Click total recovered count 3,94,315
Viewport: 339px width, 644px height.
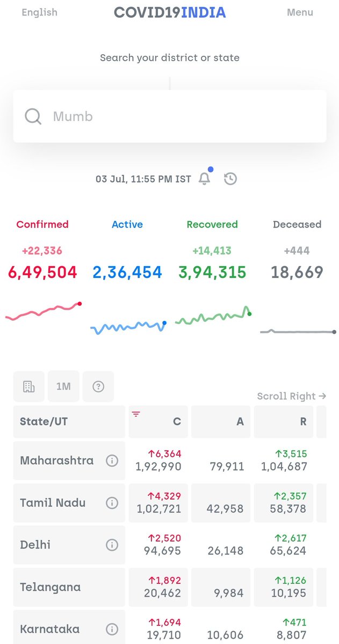tap(212, 272)
